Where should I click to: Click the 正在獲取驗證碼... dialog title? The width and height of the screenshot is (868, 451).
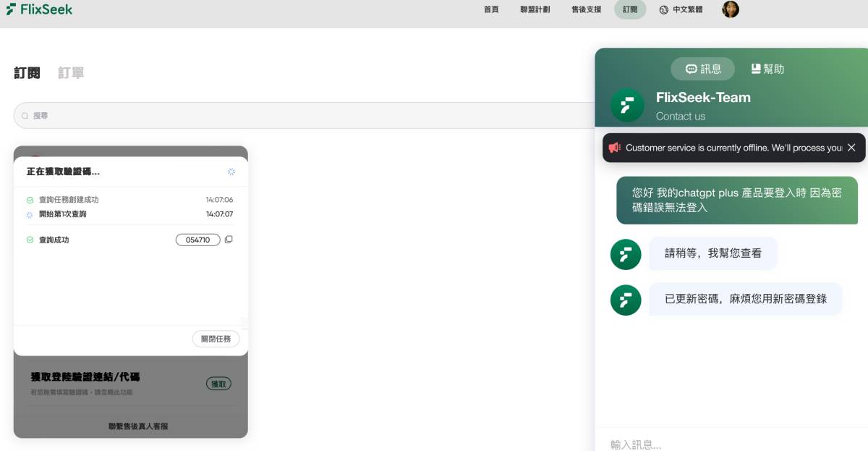click(x=63, y=172)
